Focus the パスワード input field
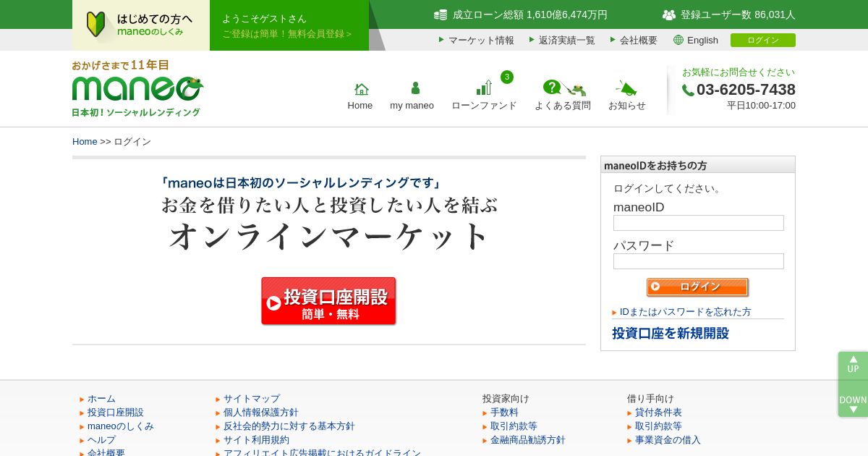The height and width of the screenshot is (456, 868). [x=699, y=261]
